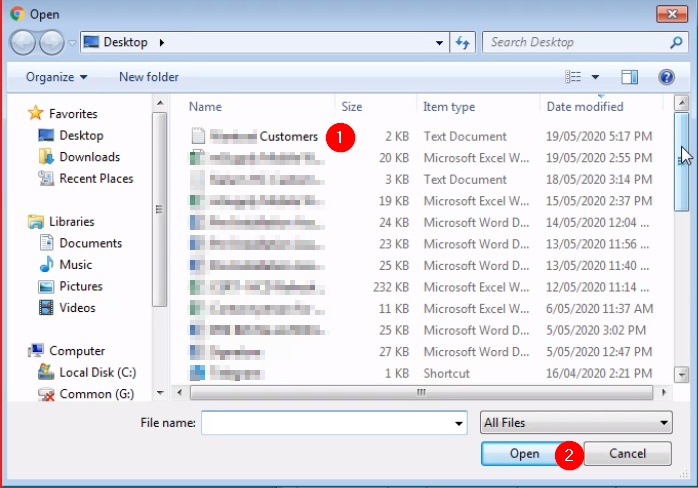Click the Cancel button
This screenshot has height=488, width=698.
tap(628, 454)
